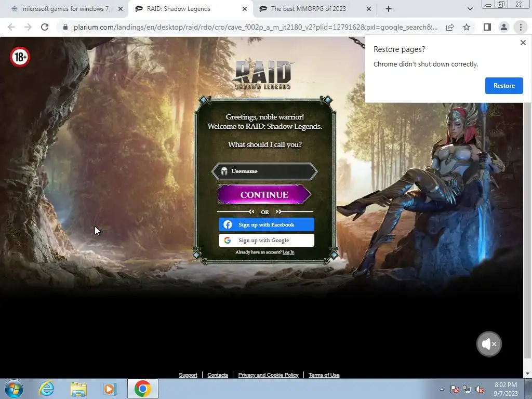Toggle the sound mute button

coord(488,344)
